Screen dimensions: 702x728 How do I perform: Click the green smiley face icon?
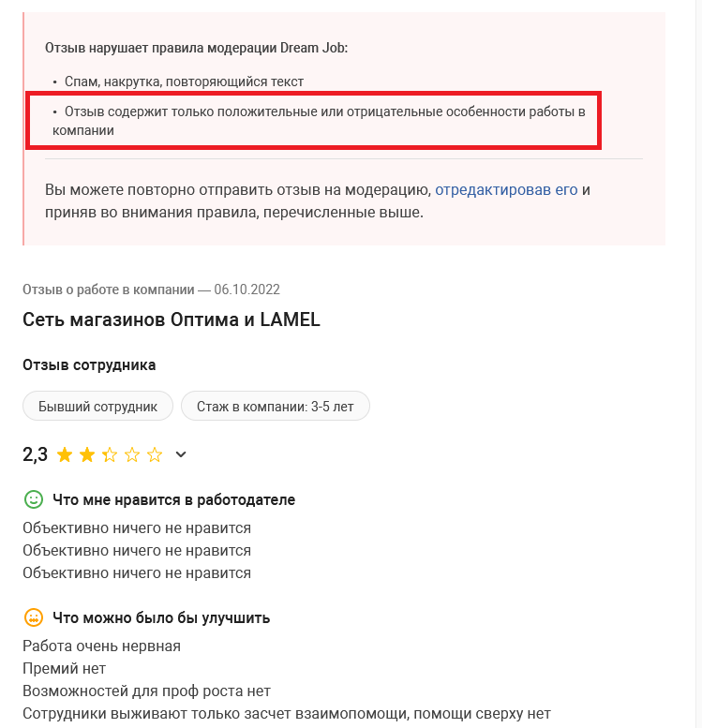pos(34,499)
